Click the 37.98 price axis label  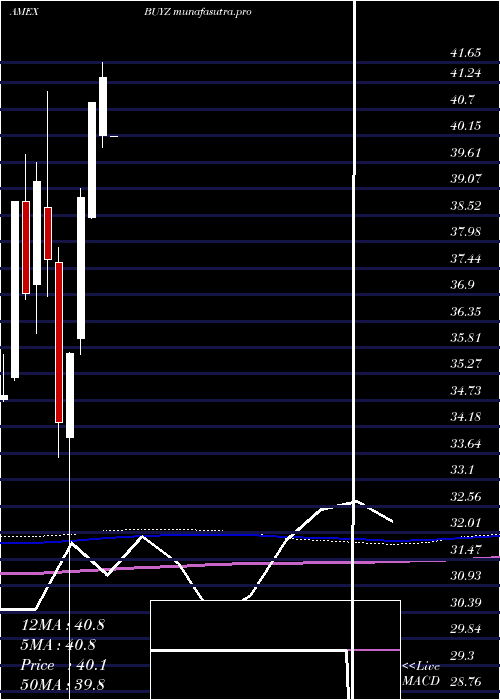coord(466,232)
